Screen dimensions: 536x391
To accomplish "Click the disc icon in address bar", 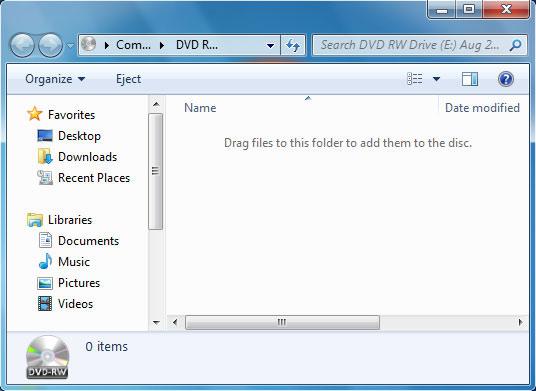I will pyautogui.click(x=89, y=44).
